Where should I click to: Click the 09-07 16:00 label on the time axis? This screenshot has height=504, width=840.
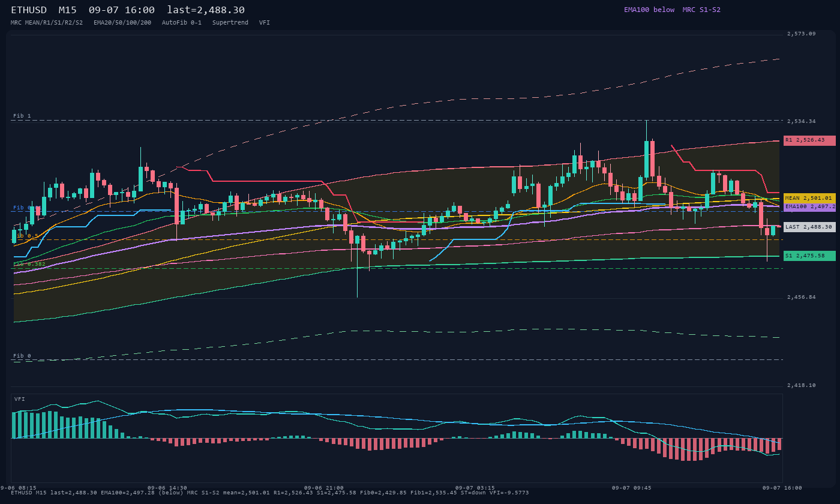pyautogui.click(x=782, y=488)
